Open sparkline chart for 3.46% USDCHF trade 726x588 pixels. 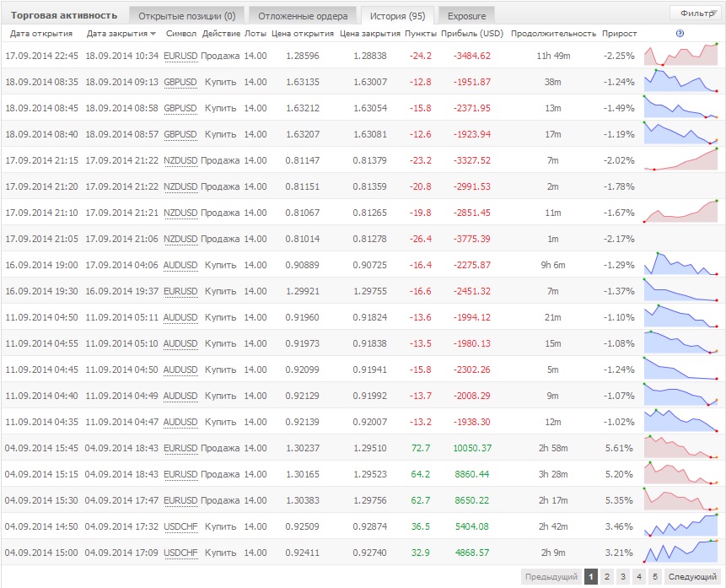tap(680, 526)
